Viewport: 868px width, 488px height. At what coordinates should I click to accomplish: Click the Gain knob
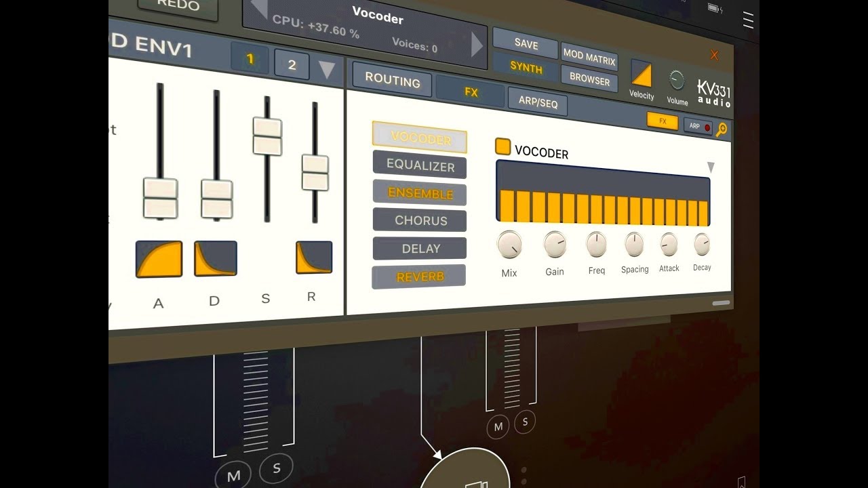(x=555, y=244)
